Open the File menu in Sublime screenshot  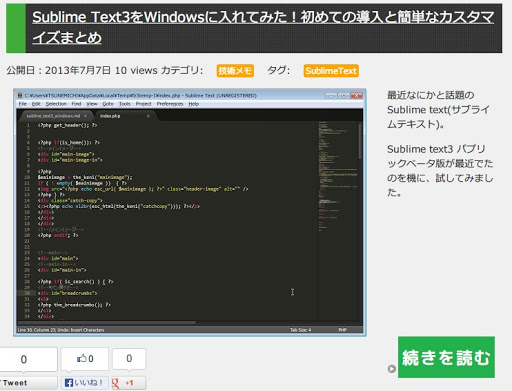coord(23,104)
